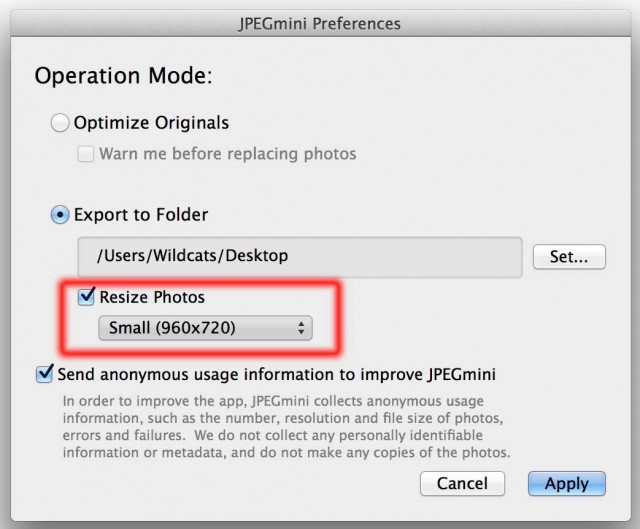640x529 pixels.
Task: Click the Optimize Originals label text
Action: tap(151, 124)
